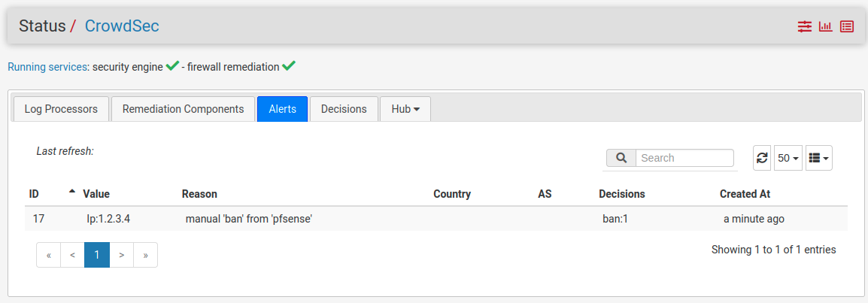Sort by ID column arrow
Screen dimensions: 868x303
(72, 192)
